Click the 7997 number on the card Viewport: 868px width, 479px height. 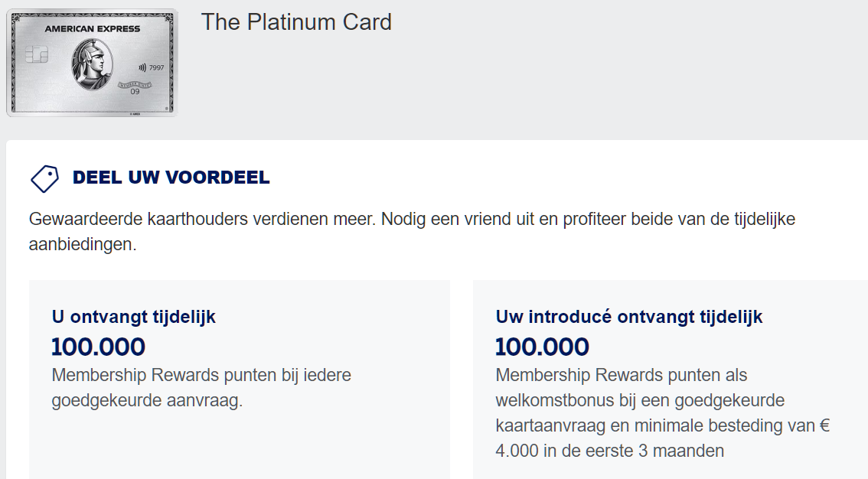157,67
